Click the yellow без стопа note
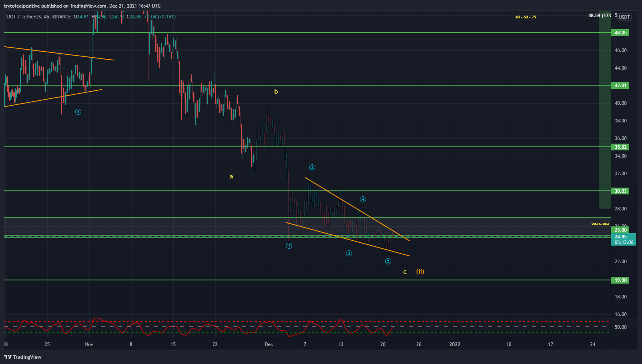This screenshot has width=642, height=364. pos(600,224)
